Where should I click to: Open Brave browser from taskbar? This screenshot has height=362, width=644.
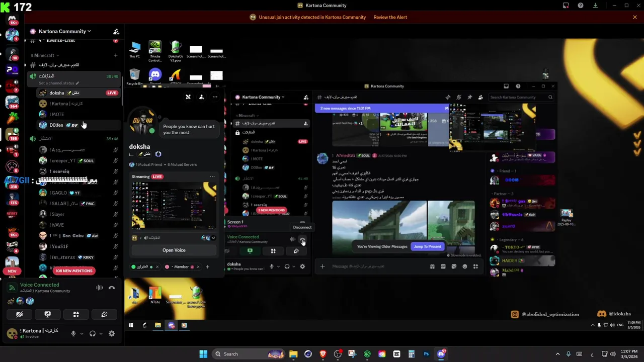tap(323, 354)
